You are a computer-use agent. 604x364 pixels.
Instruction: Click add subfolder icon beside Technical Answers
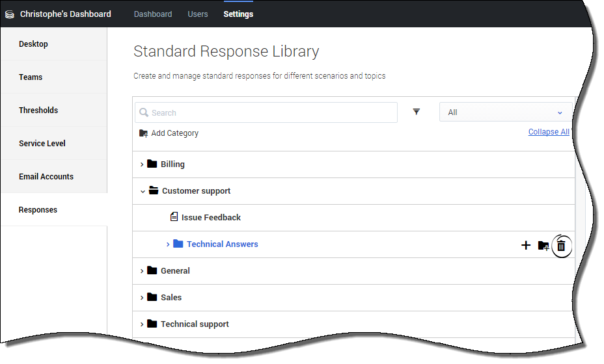pos(543,245)
